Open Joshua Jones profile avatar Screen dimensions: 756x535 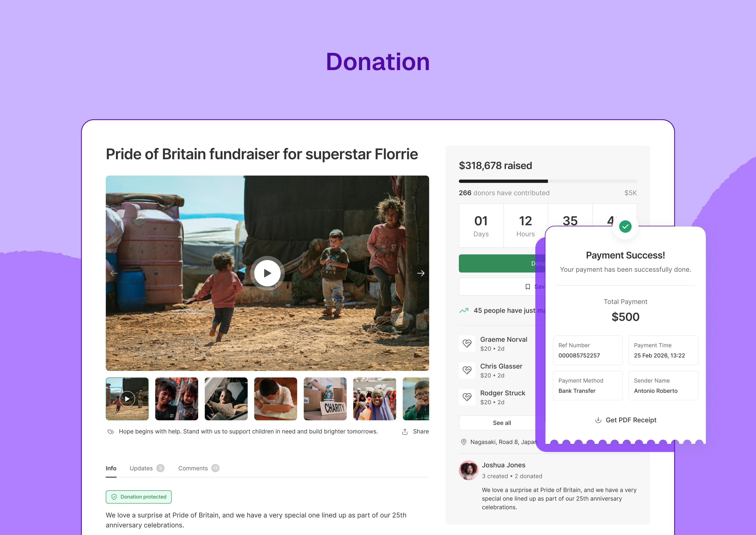pyautogui.click(x=469, y=470)
